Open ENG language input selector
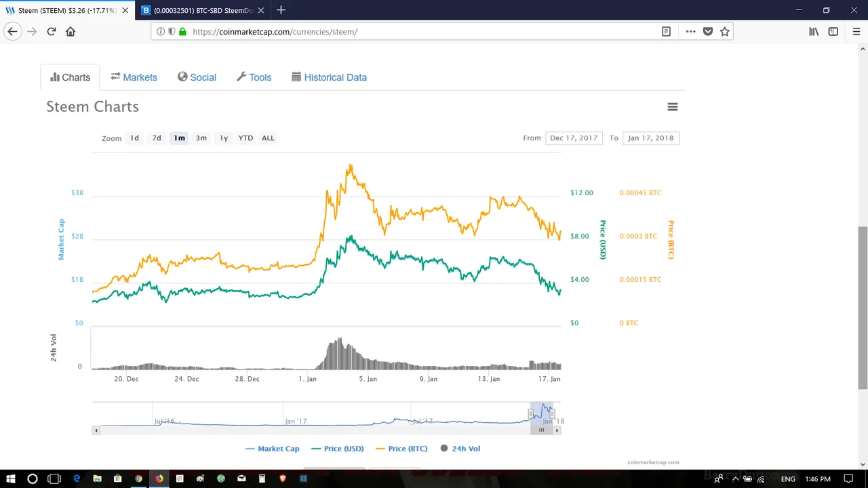 coord(788,479)
